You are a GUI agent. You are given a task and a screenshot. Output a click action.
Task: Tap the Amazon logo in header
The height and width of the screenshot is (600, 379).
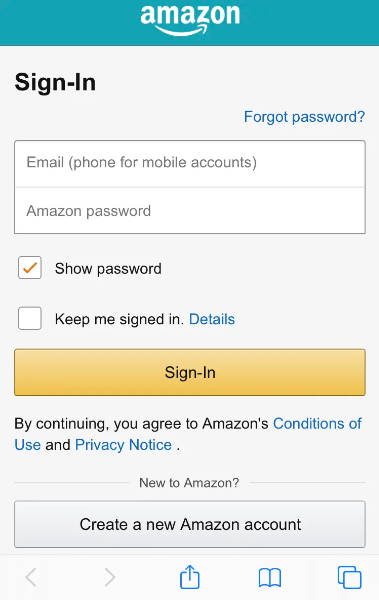pos(190,20)
